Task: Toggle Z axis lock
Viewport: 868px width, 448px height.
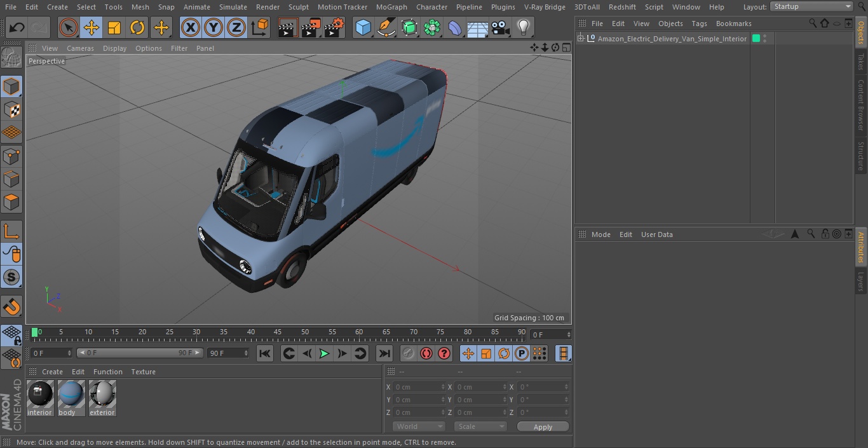Action: coord(236,27)
